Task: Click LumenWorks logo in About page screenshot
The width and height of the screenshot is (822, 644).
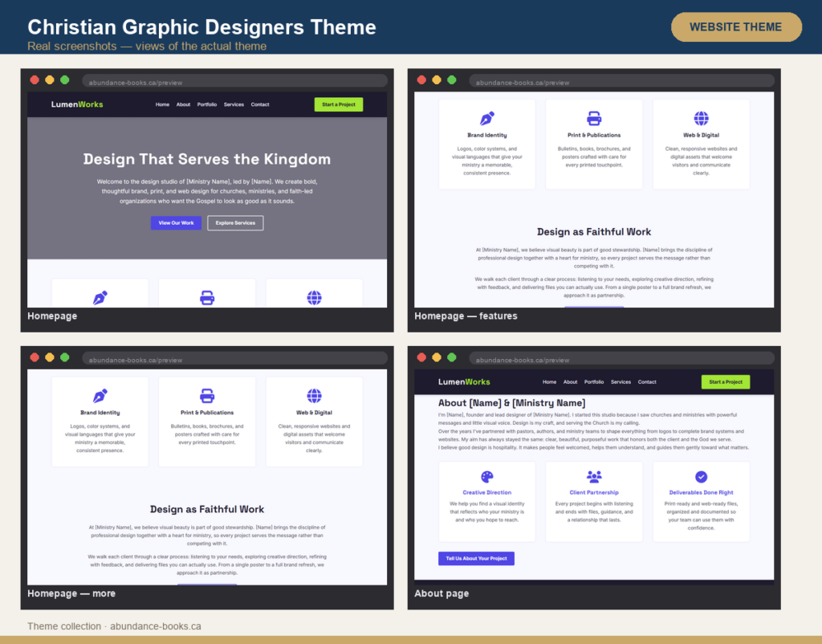Action: (464, 381)
